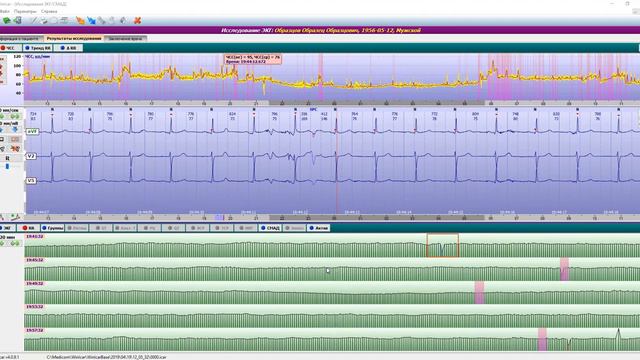Click the red X delete toolbar icon
Viewport: 640px width, 360px height.
[x=138, y=20]
